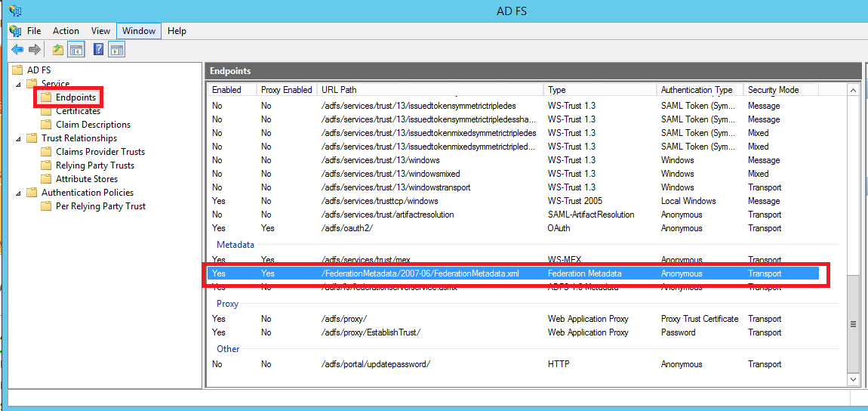
Task: Open Help with the blue question mark icon
Action: 99,50
